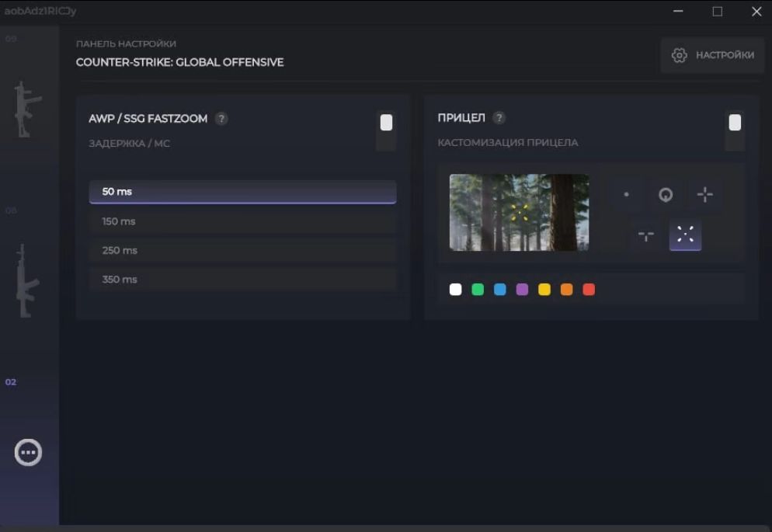Select the 50 ms delay option
The height and width of the screenshot is (532, 772).
(242, 192)
